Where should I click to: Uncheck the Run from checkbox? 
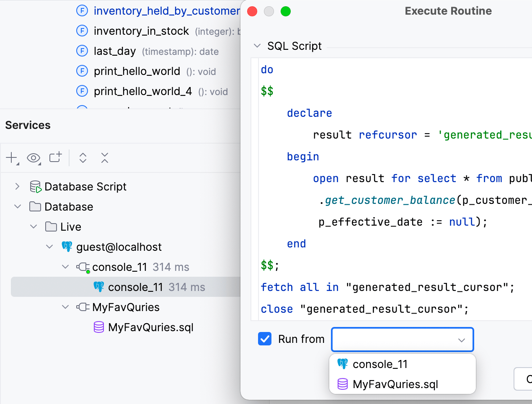pyautogui.click(x=265, y=339)
